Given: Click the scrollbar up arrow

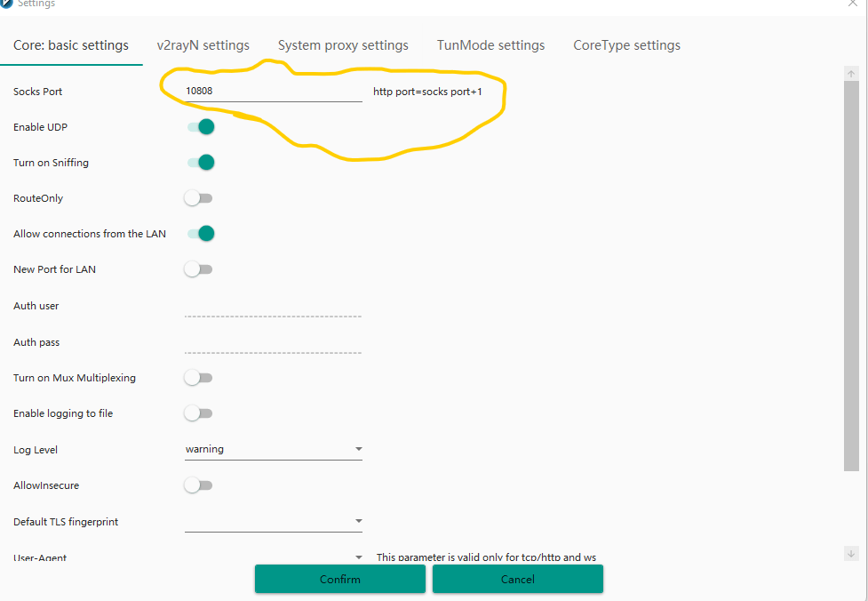Looking at the screenshot, I should click(851, 74).
